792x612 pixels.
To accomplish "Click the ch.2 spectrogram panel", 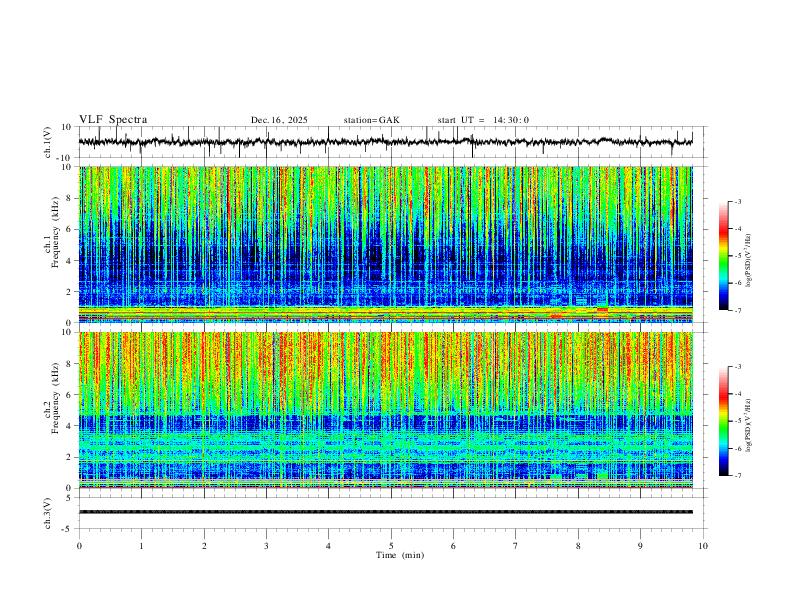I will (386, 410).
